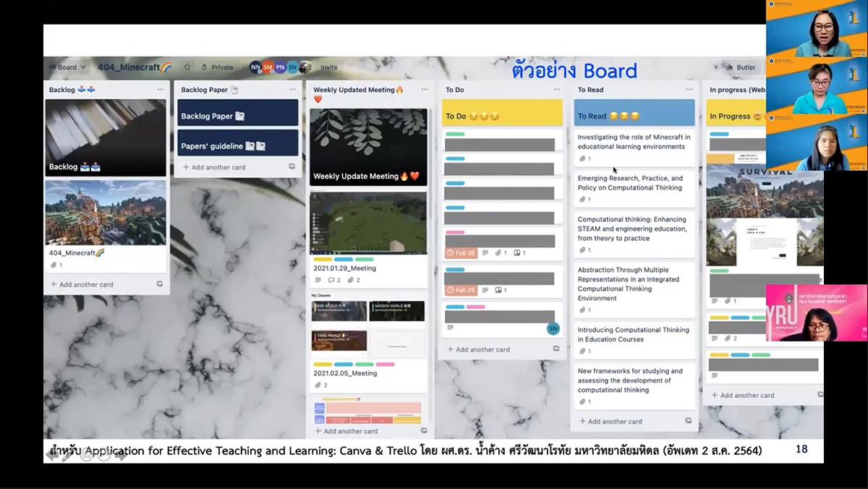This screenshot has width=868, height=489.
Task: Open card 'Introducing Computational Thinking in Education Courses'
Action: pos(634,334)
